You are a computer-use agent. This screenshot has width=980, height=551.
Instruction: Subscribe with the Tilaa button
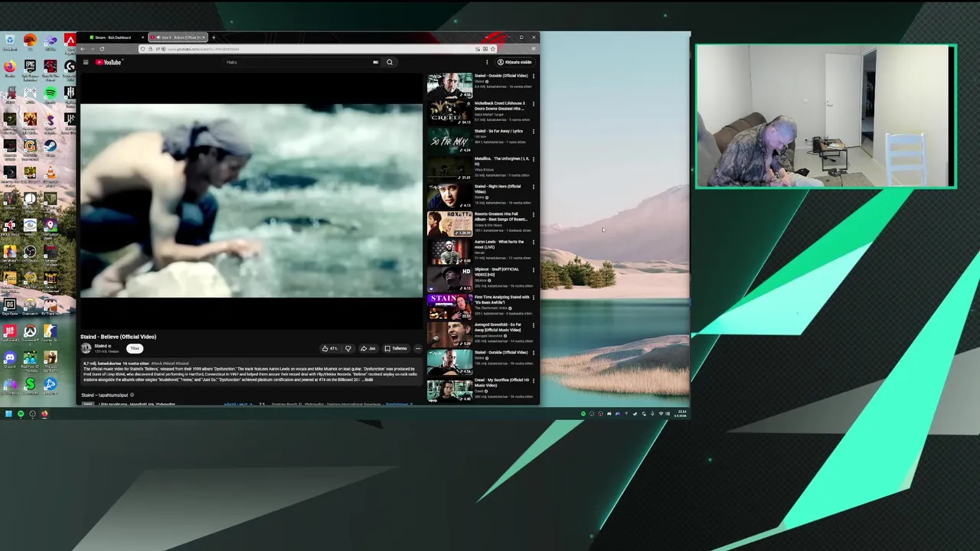click(135, 348)
